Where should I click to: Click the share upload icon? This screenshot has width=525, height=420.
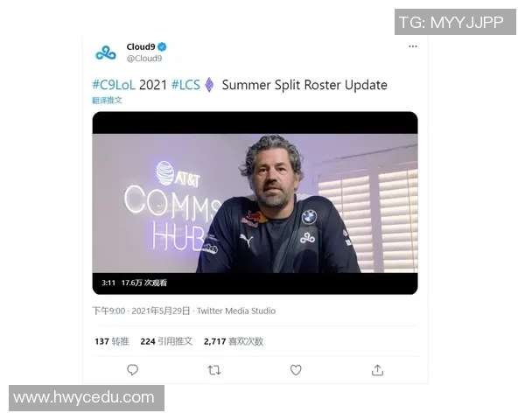tap(377, 370)
